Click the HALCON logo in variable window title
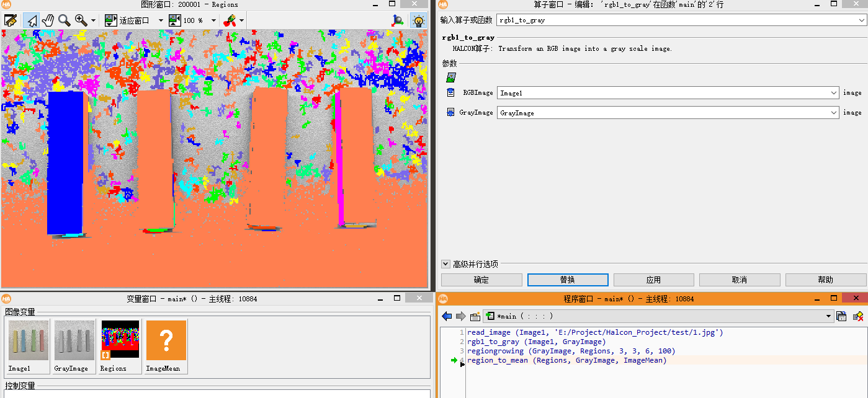 pyautogui.click(x=6, y=298)
